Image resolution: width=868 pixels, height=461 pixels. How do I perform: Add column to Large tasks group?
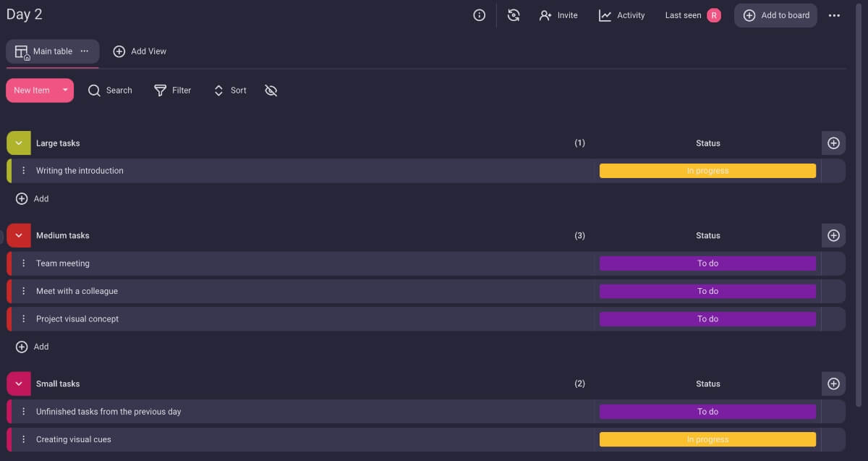pyautogui.click(x=833, y=143)
